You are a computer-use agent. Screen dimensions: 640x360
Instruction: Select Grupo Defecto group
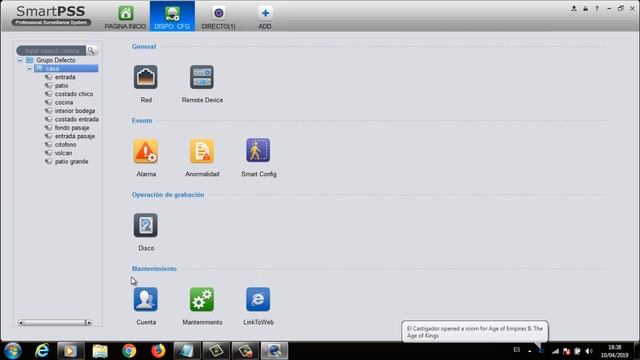point(56,60)
